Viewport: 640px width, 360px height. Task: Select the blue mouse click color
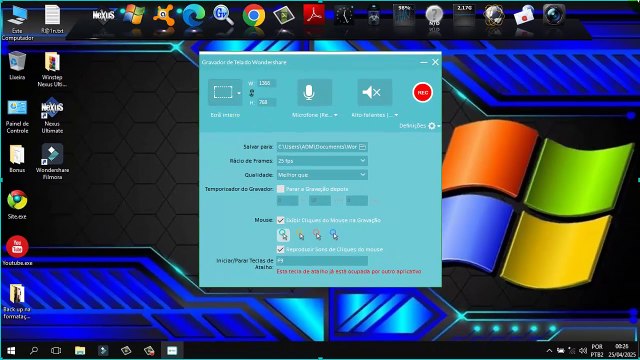pos(333,234)
